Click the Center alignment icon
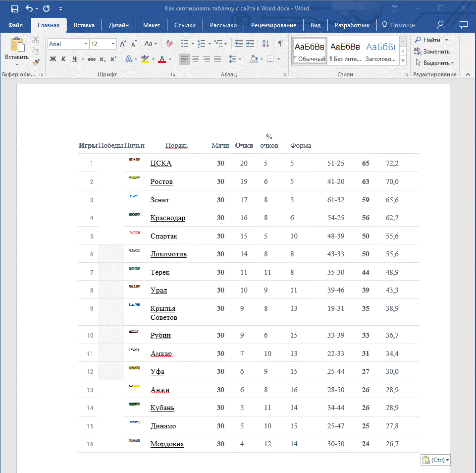 (196, 59)
